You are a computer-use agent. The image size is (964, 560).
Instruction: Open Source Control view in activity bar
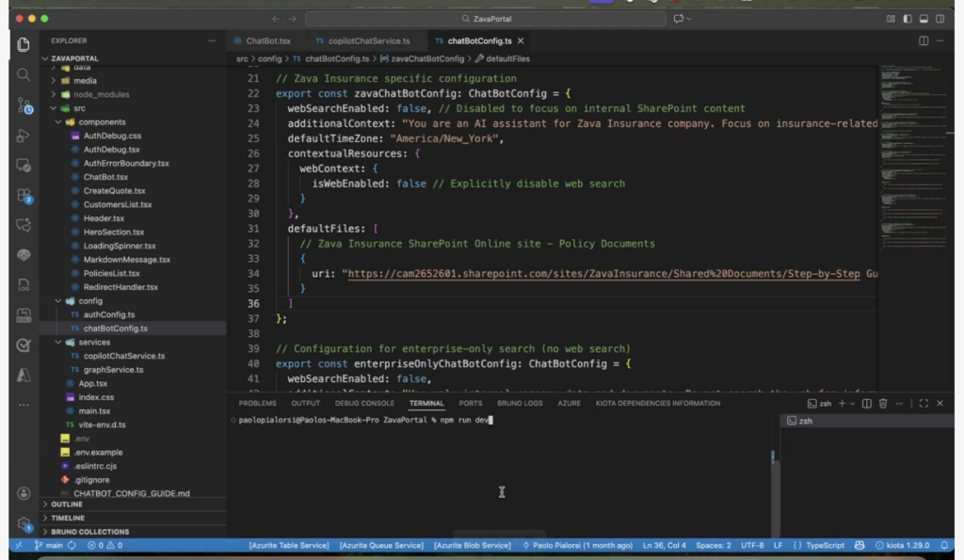(24, 105)
